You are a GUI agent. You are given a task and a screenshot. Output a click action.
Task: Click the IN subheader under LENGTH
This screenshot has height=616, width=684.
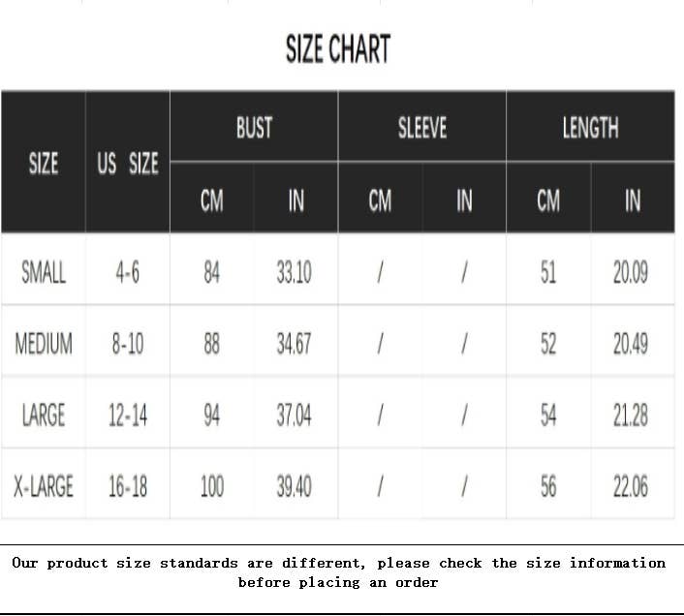[633, 200]
